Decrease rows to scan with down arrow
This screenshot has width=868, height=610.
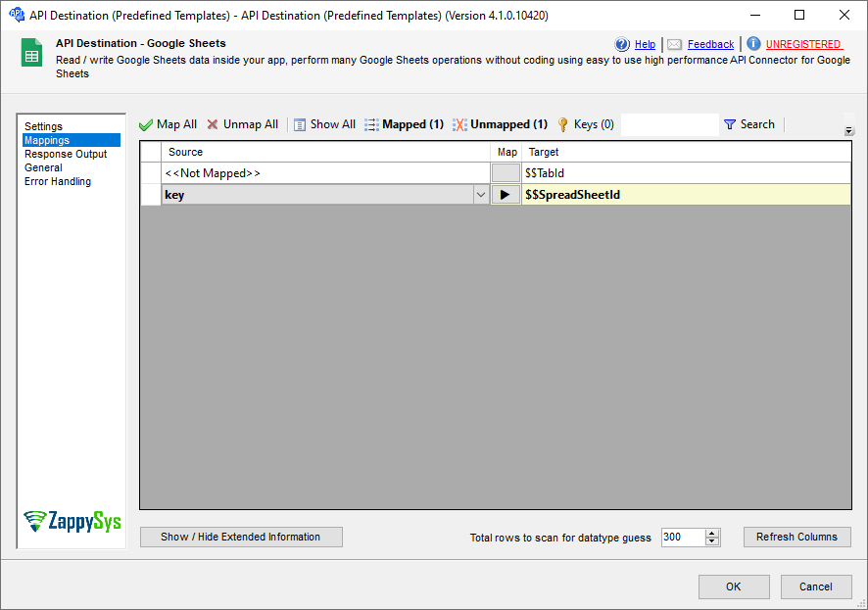[x=712, y=541]
